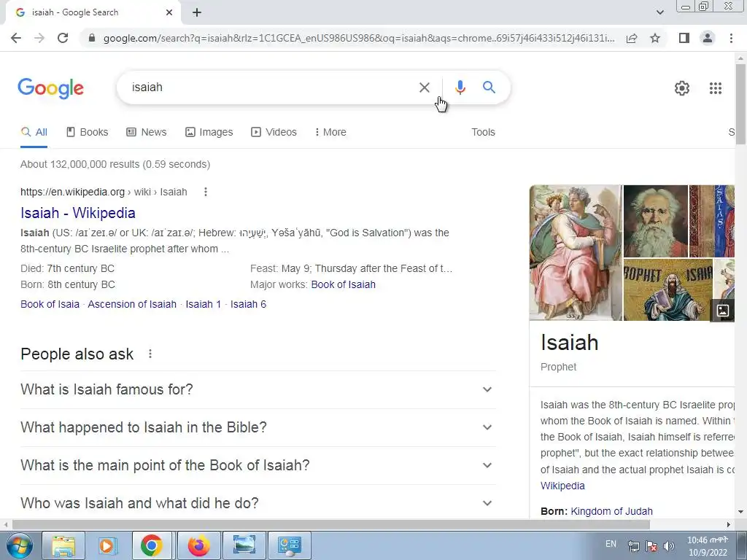Screen dimensions: 747x560
Task: Bookmark this page with the star
Action: (x=655, y=38)
